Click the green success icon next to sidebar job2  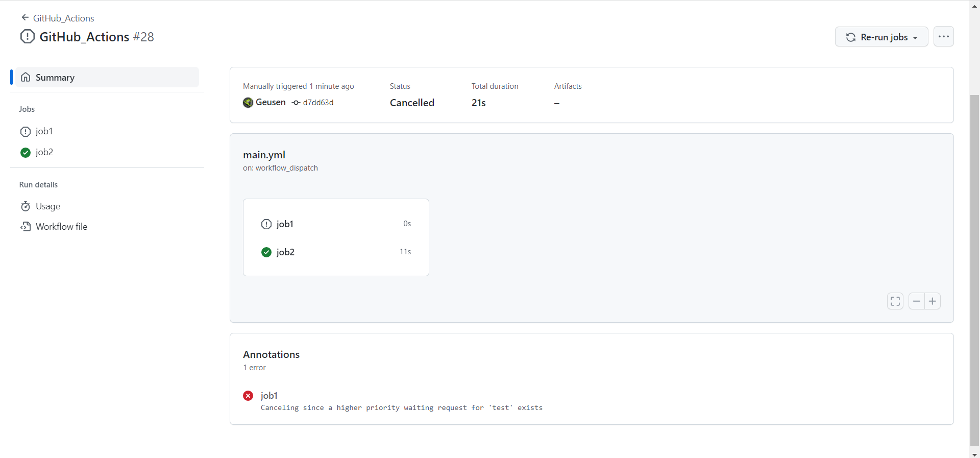[x=26, y=153]
